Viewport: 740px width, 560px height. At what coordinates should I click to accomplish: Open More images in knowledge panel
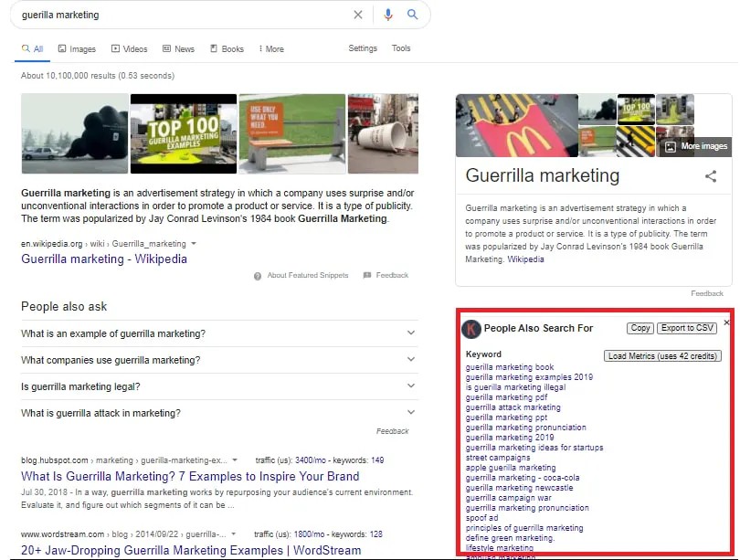click(695, 146)
